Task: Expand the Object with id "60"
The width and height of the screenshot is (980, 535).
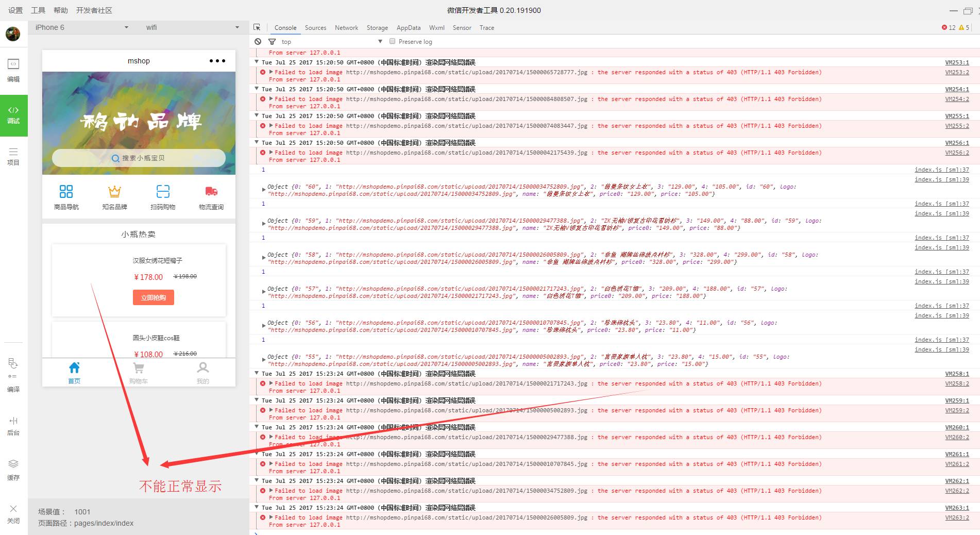Action: [264, 190]
